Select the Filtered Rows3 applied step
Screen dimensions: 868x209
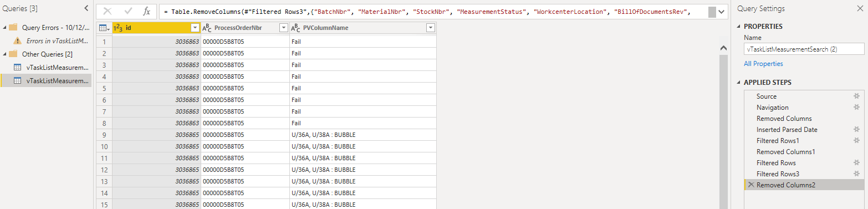coord(804,174)
